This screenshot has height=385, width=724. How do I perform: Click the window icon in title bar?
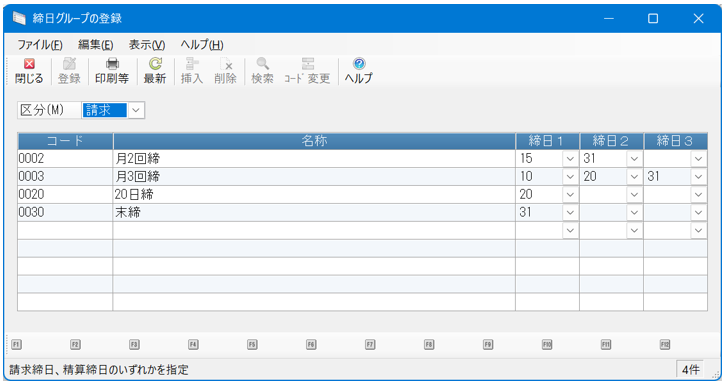19,18
